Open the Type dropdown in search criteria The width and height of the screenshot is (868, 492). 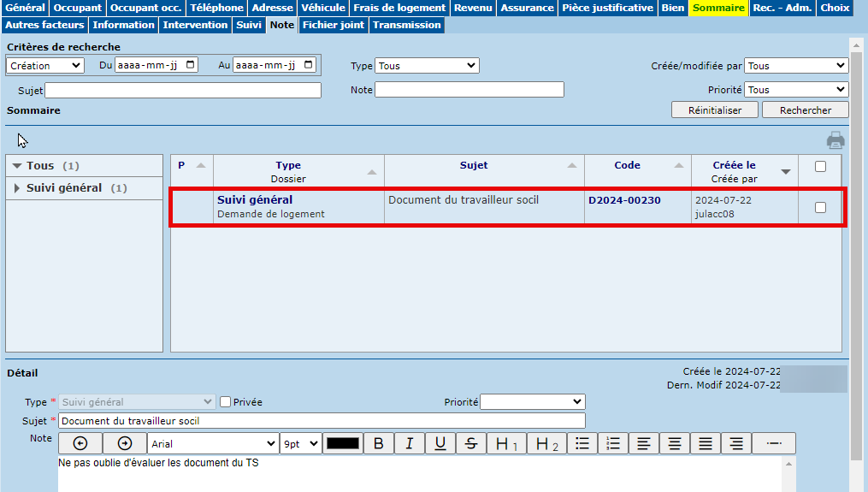tap(427, 66)
